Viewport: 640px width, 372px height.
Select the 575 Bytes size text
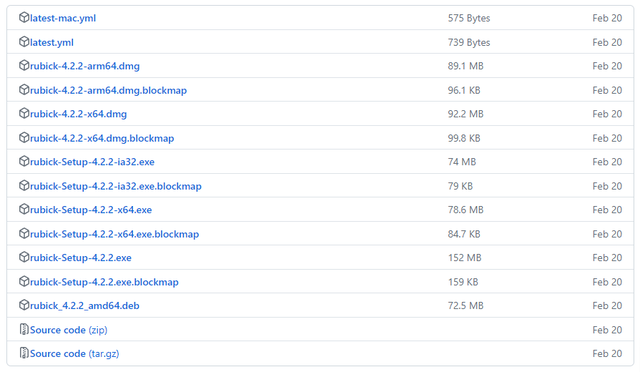[469, 18]
